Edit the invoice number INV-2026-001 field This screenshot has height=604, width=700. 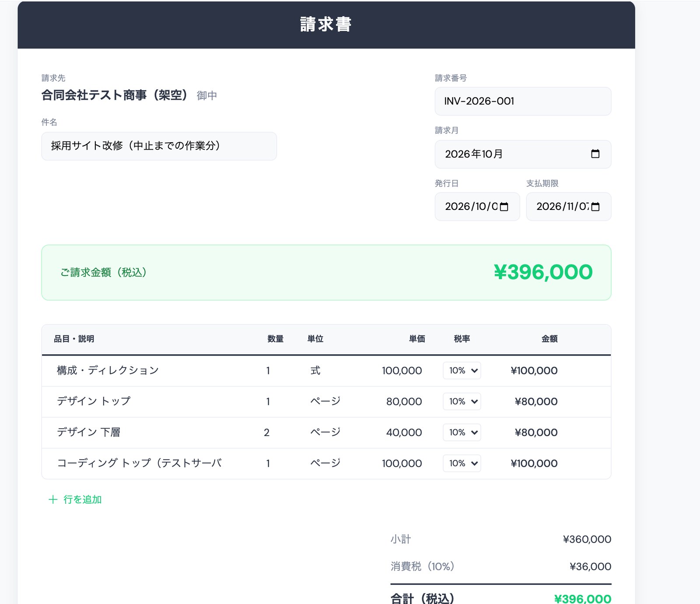tap(523, 101)
